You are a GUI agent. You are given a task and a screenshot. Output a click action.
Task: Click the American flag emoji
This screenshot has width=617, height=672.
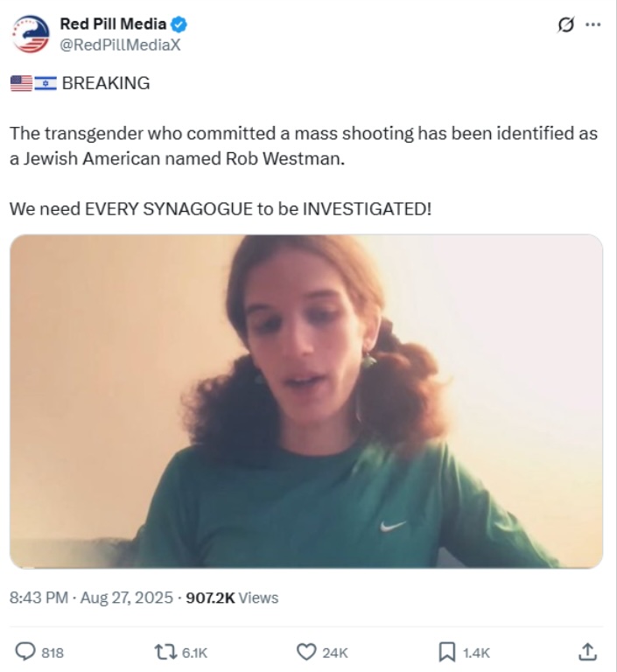pos(21,83)
